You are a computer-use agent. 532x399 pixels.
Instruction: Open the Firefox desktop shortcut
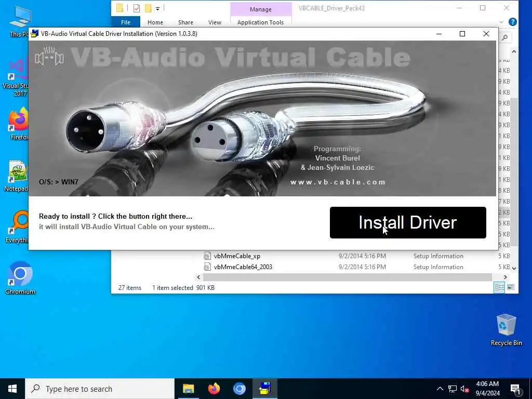click(19, 124)
